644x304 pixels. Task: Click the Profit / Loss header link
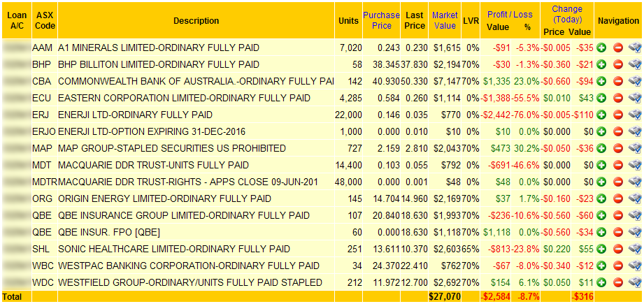(510, 15)
